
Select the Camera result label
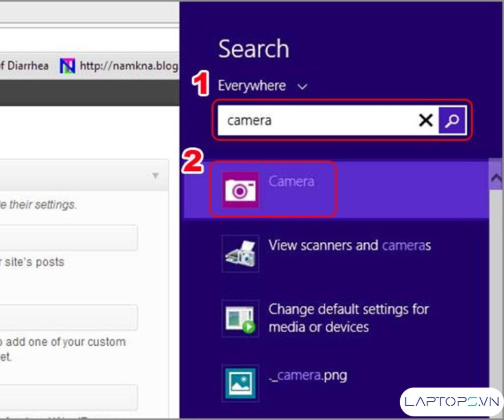coord(291,181)
